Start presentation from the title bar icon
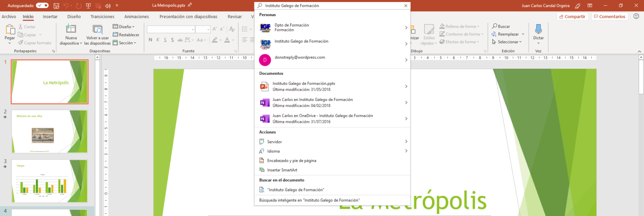The image size is (644, 216). (x=88, y=6)
